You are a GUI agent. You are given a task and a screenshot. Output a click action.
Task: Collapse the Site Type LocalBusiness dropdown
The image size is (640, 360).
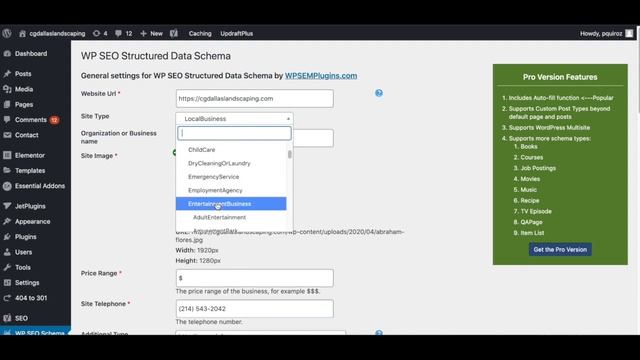234,119
